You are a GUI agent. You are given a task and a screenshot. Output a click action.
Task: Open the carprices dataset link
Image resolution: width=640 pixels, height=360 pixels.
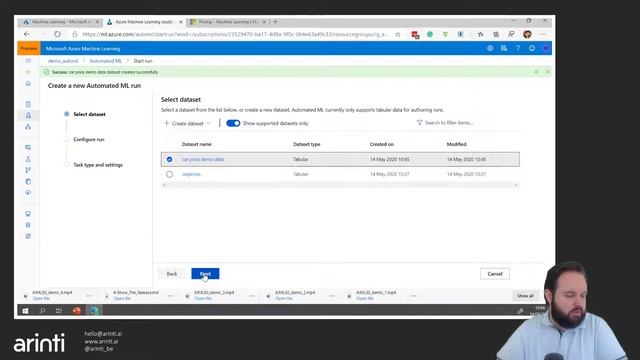pos(191,174)
